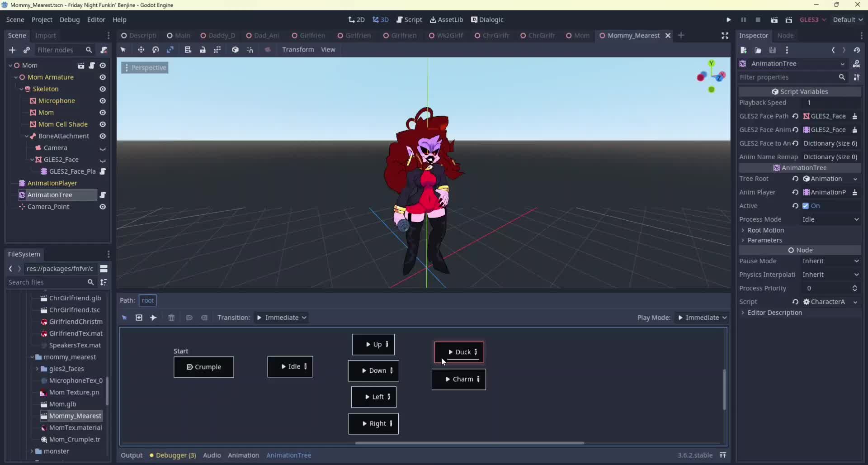The width and height of the screenshot is (868, 465).
Task: Play the project with the run button
Action: [728, 20]
